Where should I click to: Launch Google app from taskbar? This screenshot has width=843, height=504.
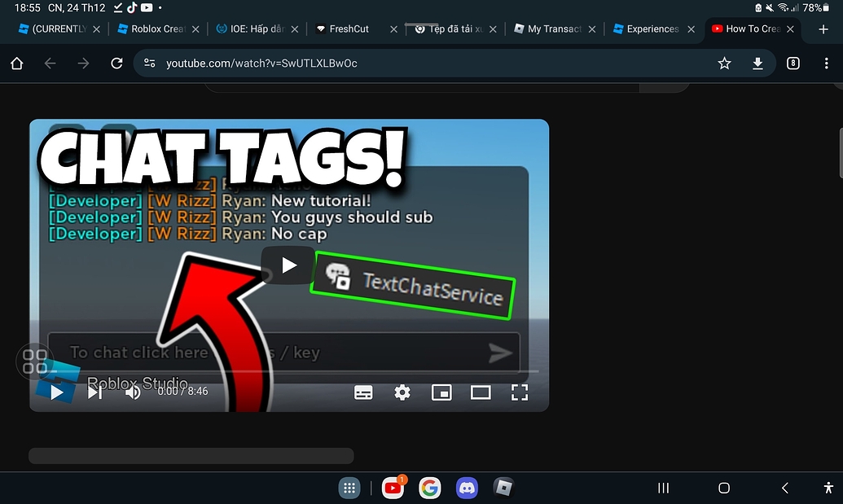click(x=429, y=488)
